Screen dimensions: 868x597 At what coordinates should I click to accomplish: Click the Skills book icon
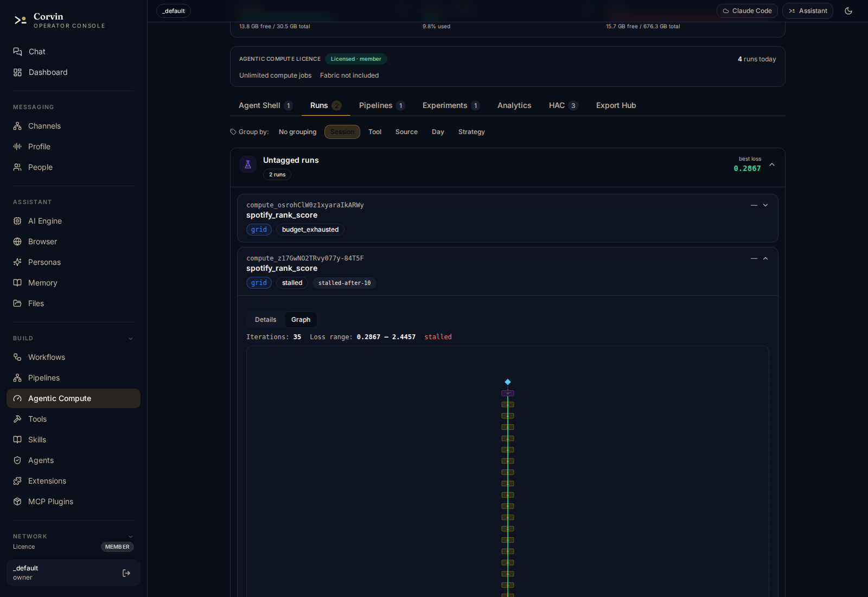(17, 440)
